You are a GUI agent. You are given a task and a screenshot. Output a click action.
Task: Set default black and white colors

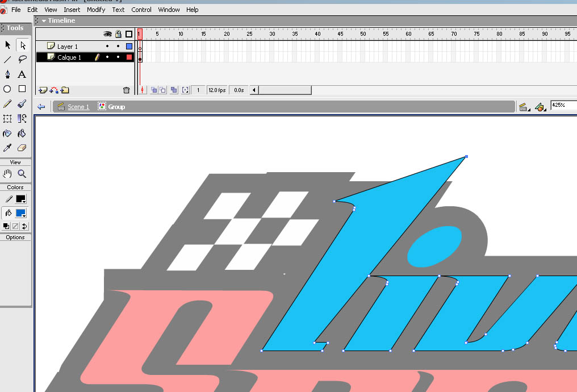tap(6, 226)
